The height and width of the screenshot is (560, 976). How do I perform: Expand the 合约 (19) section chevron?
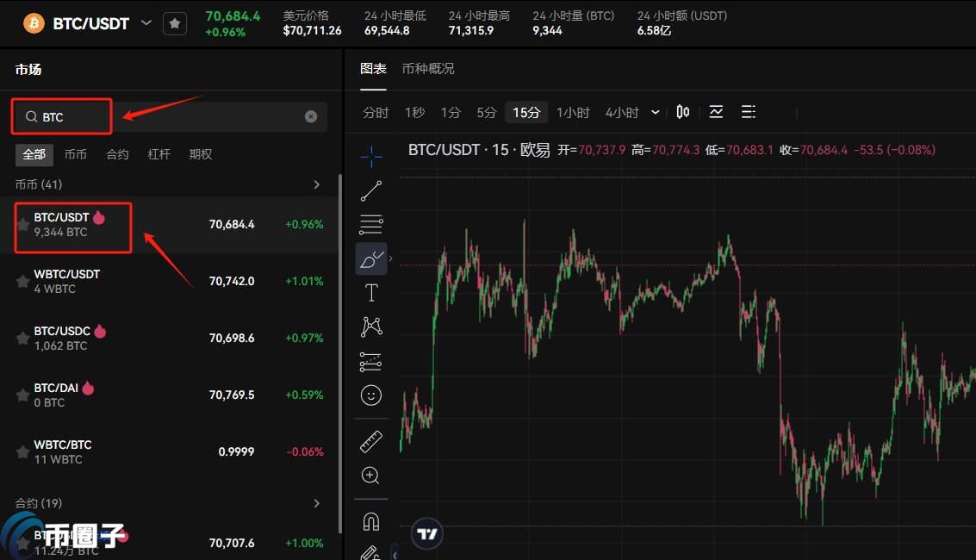[x=317, y=503]
